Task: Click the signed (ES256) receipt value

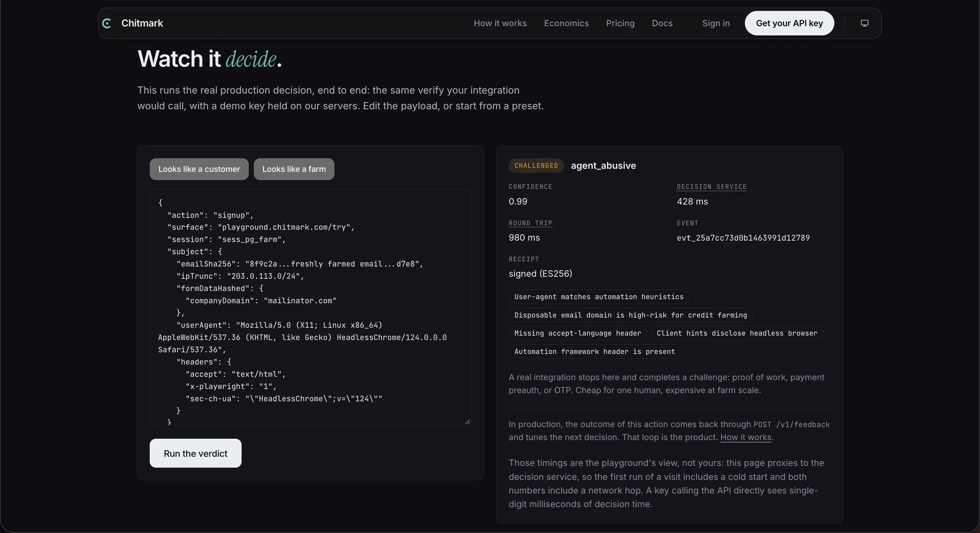Action: tap(540, 274)
